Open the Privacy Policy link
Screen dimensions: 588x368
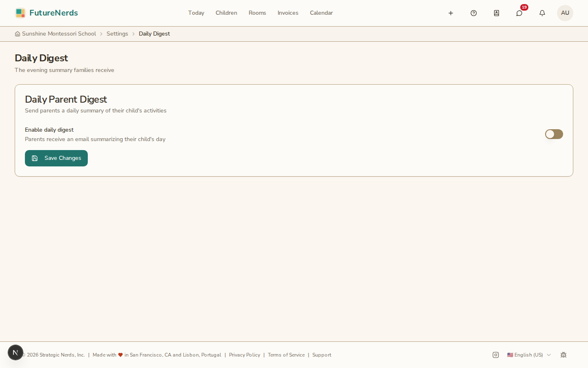pyautogui.click(x=245, y=355)
